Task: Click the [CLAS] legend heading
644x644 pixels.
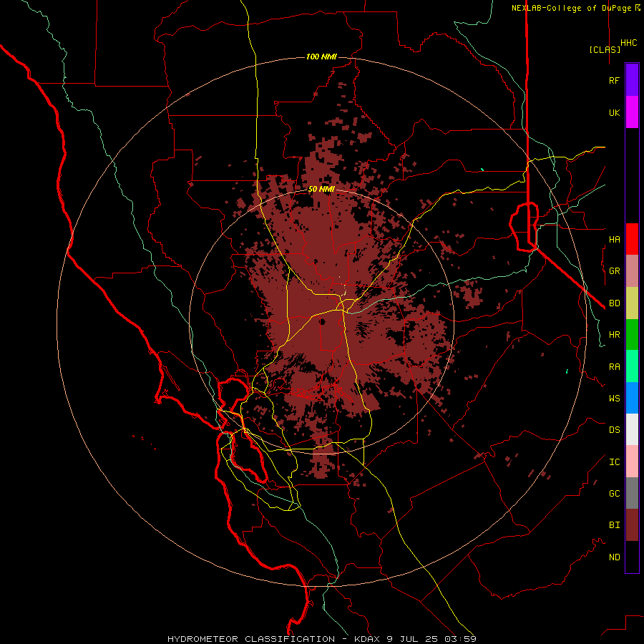Action: [605, 49]
